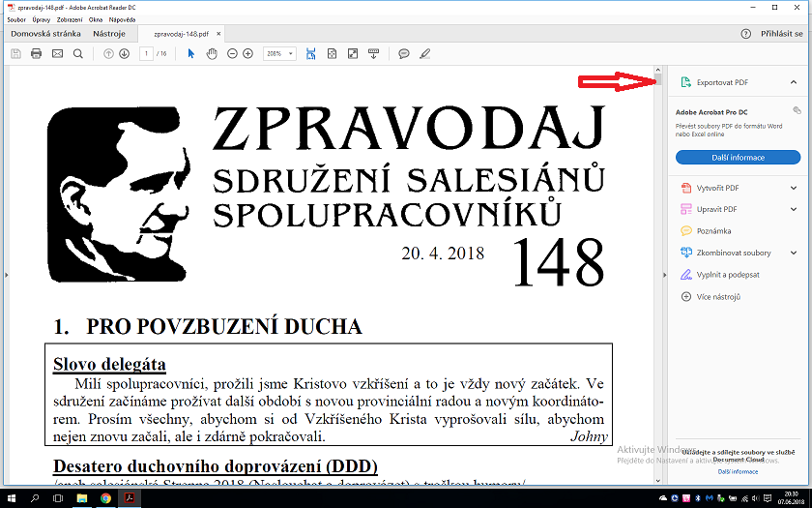Toggle the arrow Selection tool
Screen dimensions: 812x508
point(191,53)
